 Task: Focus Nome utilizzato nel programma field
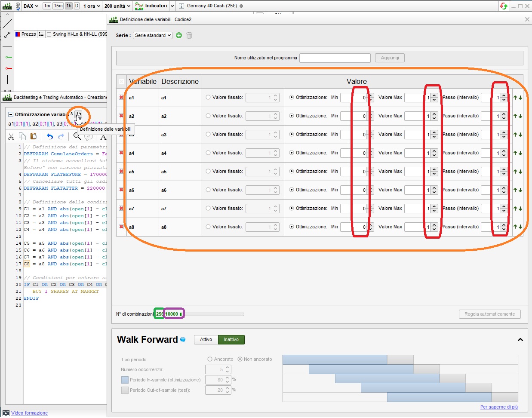click(x=335, y=58)
